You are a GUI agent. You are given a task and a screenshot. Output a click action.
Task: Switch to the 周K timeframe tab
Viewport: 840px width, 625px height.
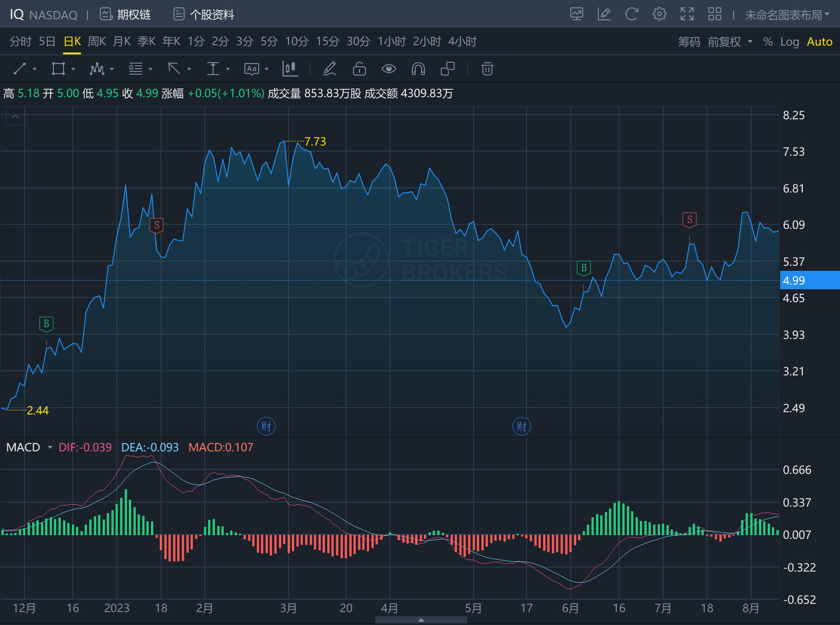pyautogui.click(x=97, y=41)
